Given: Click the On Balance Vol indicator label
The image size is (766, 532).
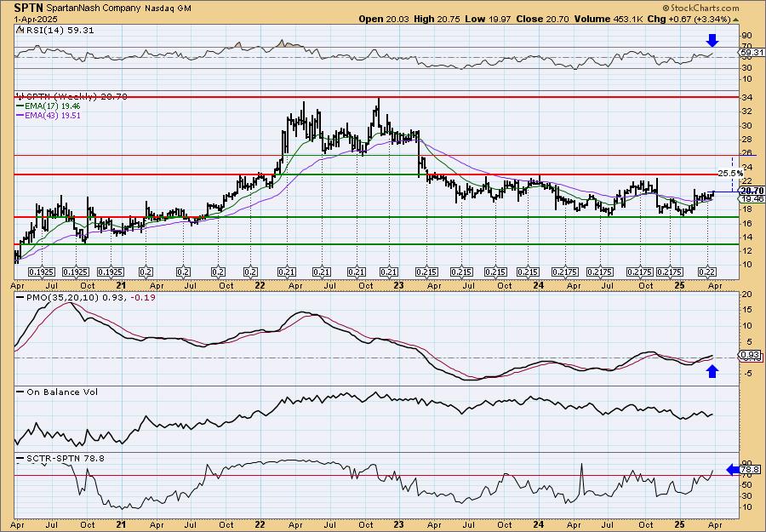Looking at the screenshot, I should pos(61,392).
